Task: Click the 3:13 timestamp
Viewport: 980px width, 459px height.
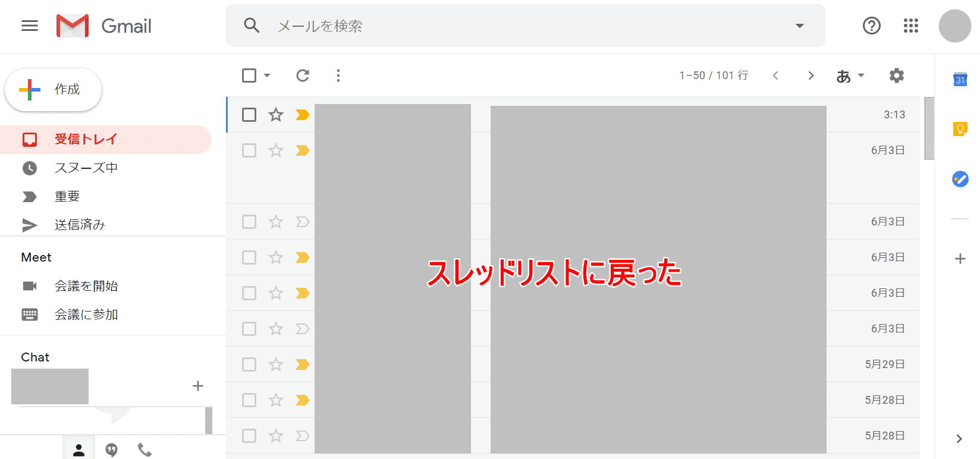Action: [x=894, y=115]
